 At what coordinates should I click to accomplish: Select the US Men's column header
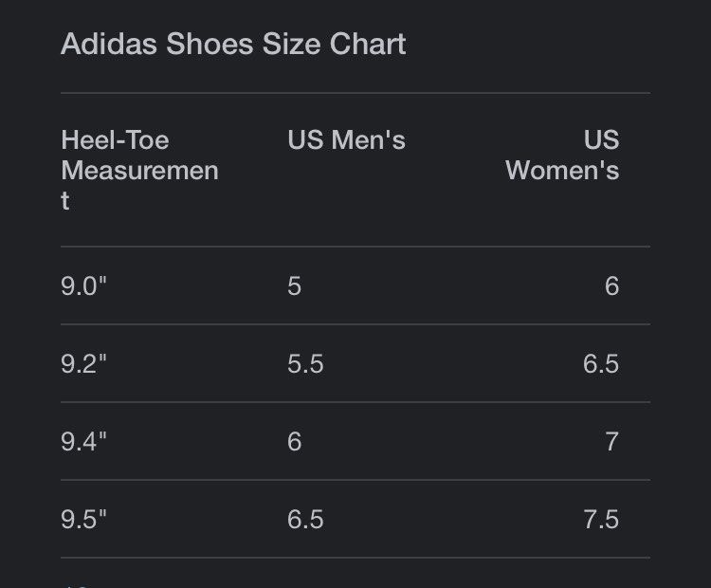click(346, 139)
